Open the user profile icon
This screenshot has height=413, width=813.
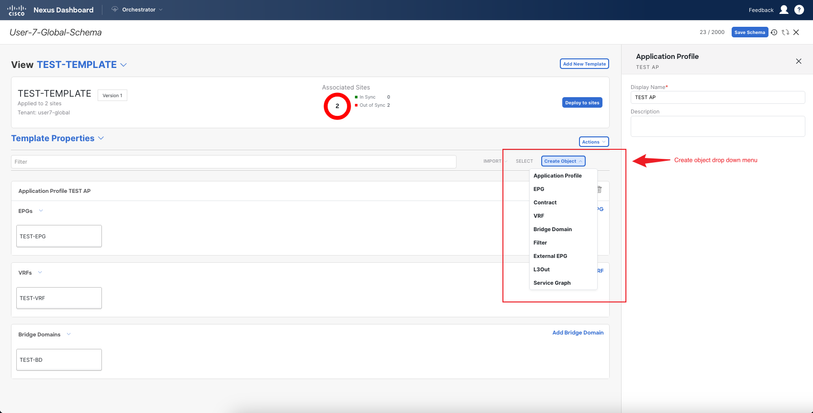pyautogui.click(x=784, y=10)
